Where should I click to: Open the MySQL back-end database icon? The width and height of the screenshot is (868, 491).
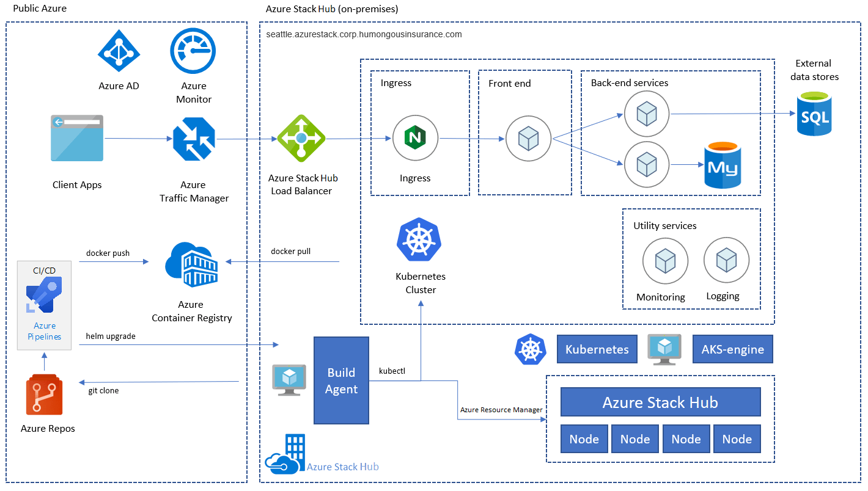724,165
